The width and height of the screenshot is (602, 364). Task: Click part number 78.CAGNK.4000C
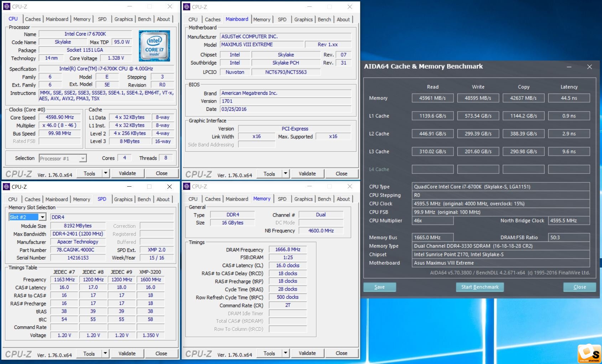78,250
